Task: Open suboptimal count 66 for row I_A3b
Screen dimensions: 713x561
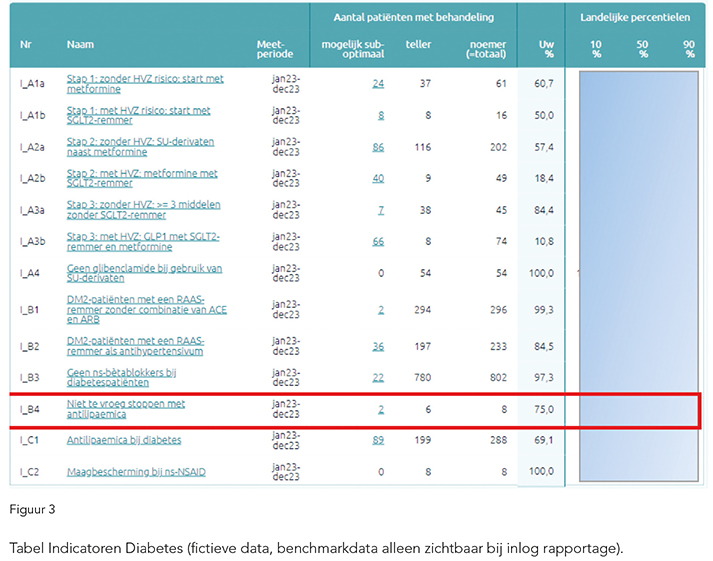Action: tap(378, 241)
